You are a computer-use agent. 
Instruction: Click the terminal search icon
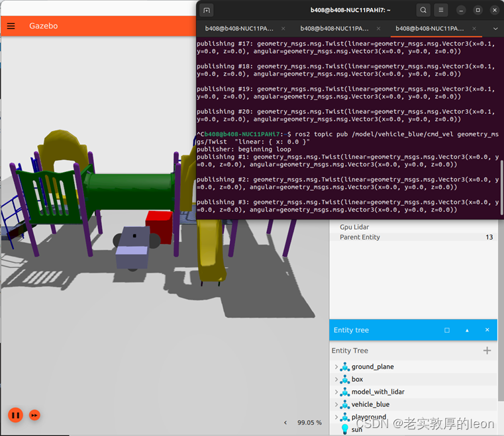tap(423, 11)
